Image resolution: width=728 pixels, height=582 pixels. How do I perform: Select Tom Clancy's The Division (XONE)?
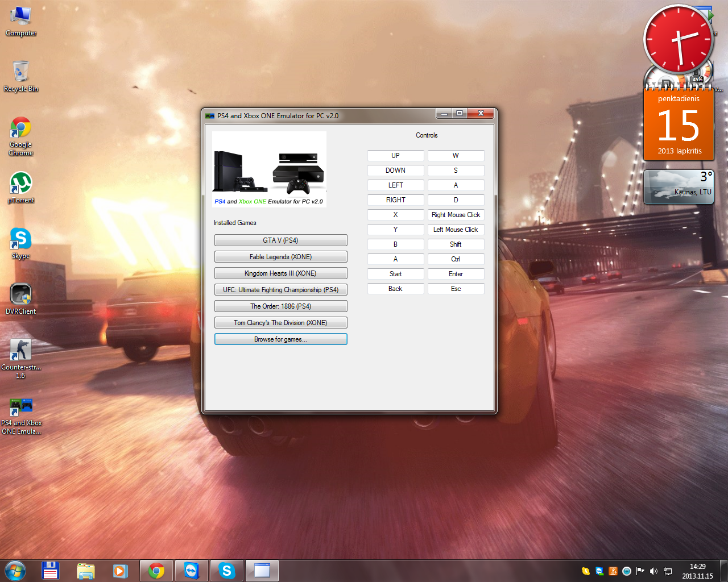tap(280, 322)
